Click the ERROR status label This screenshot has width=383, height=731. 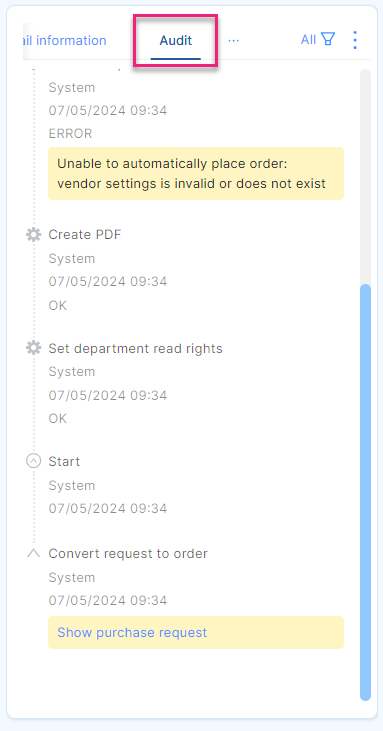pos(70,134)
